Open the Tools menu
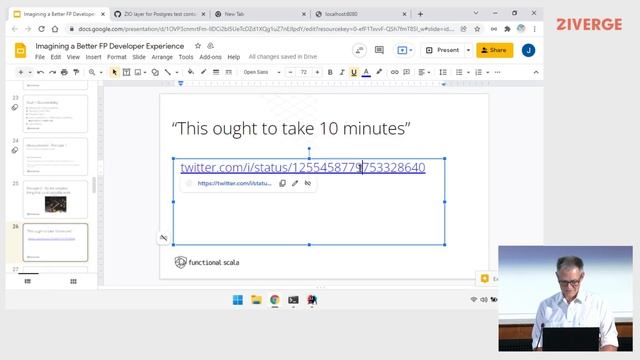This screenshot has height=360, width=640. 186,57
